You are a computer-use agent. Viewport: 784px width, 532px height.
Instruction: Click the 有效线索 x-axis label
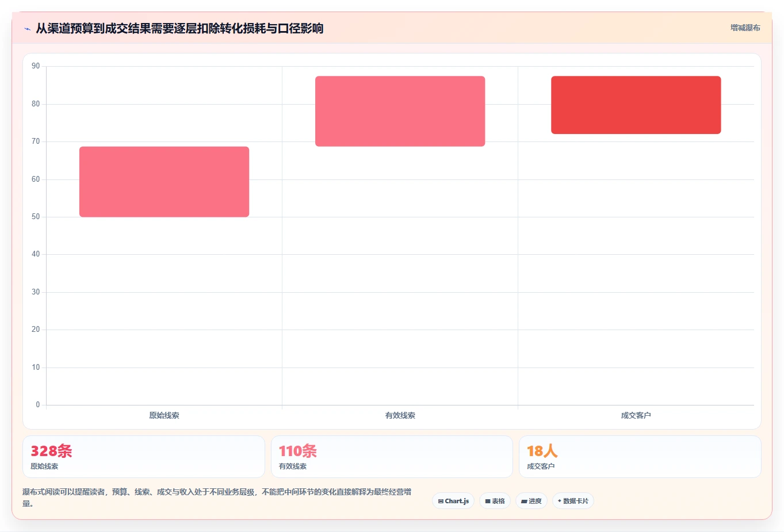(x=400, y=415)
